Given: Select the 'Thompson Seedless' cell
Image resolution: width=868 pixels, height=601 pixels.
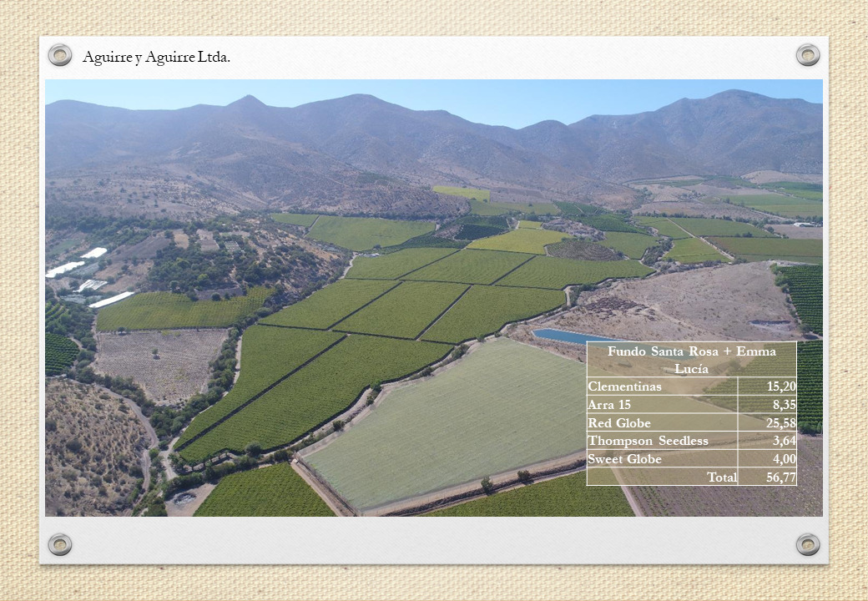Looking at the screenshot, I should point(662,441).
